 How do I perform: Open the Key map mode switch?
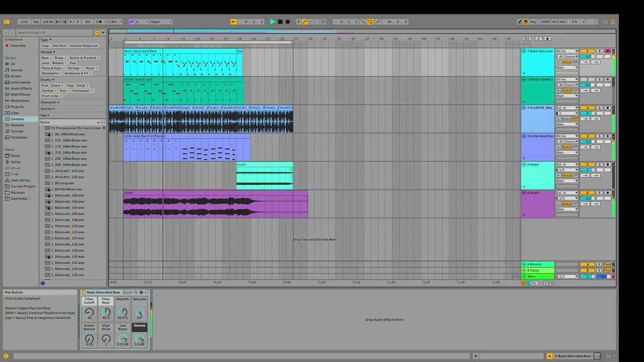tap(533, 22)
